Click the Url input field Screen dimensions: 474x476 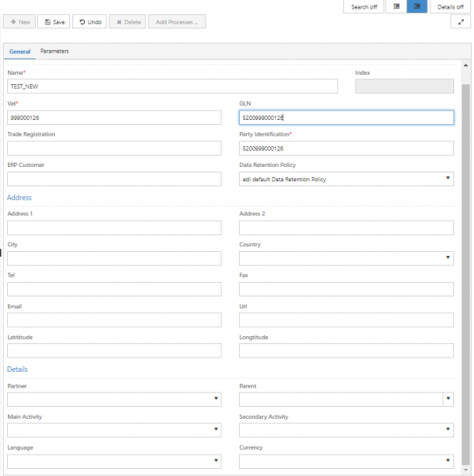click(346, 320)
